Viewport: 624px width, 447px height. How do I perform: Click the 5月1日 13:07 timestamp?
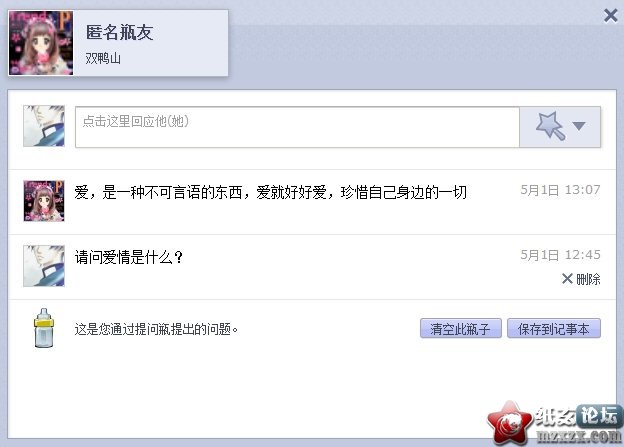pos(560,190)
